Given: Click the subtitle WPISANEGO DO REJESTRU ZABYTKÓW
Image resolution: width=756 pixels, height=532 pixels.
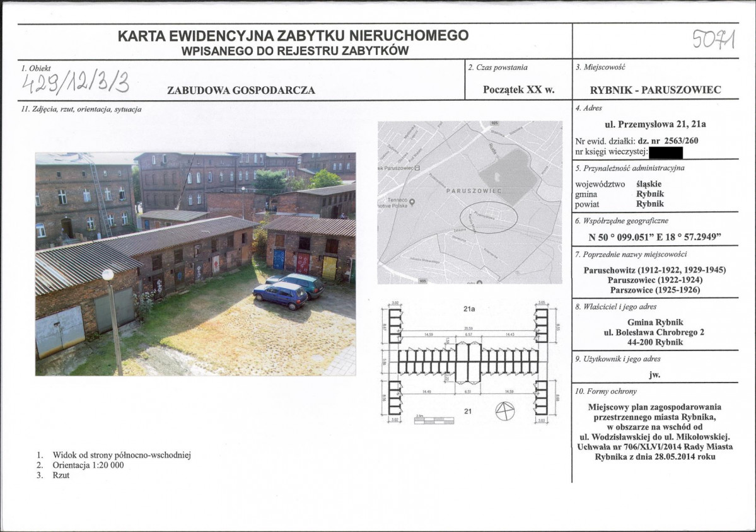Looking at the screenshot, I should (295, 50).
